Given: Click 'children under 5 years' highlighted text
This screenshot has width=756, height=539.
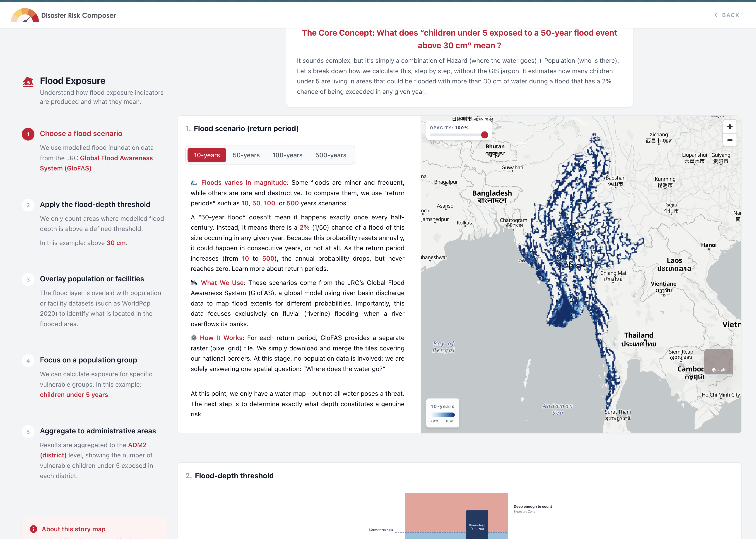Looking at the screenshot, I should click(74, 395).
